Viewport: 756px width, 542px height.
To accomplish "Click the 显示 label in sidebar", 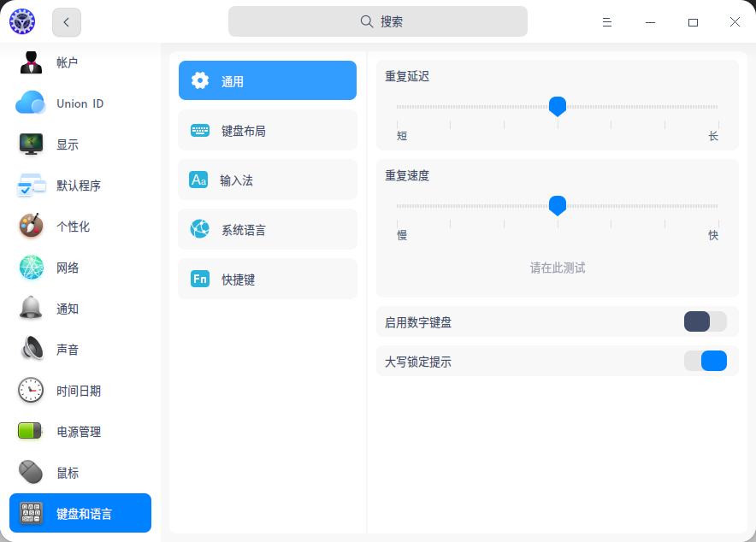I will 67,144.
